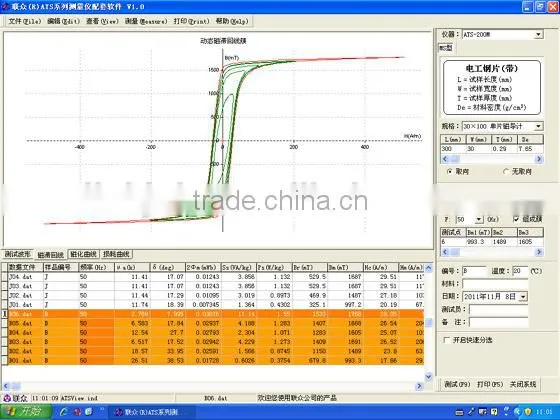
Task: Click right arrow of the L/W/T/De grid scrollbar
Action: click(539, 159)
